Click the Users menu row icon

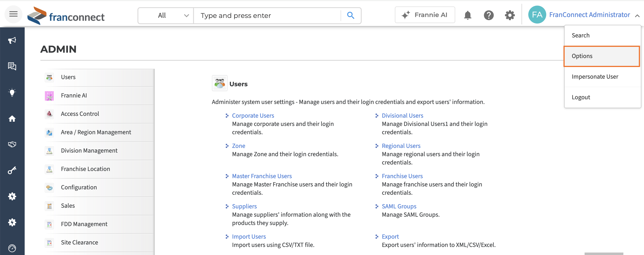[49, 77]
